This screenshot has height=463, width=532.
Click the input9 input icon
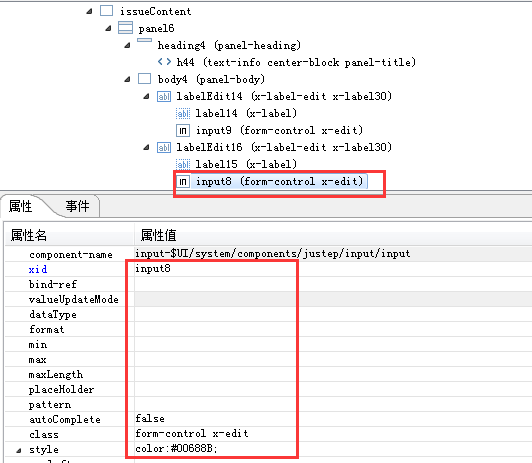coord(183,131)
